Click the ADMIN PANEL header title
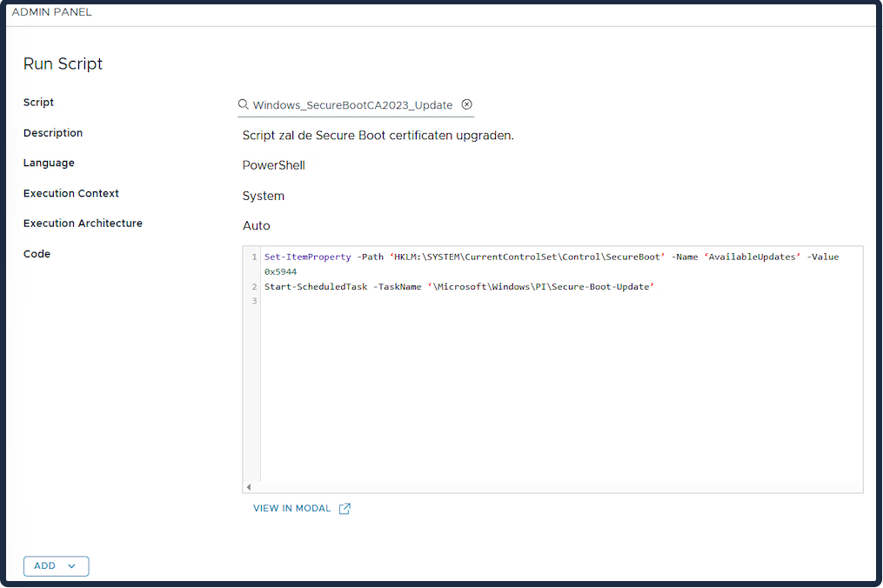Image resolution: width=883 pixels, height=588 pixels. (51, 12)
